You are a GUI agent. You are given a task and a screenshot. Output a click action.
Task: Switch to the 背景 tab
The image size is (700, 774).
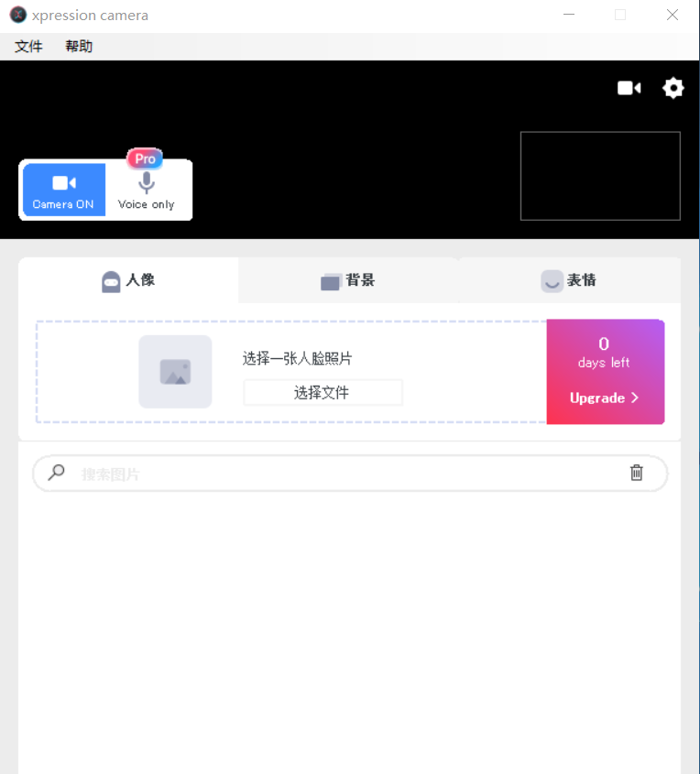click(x=348, y=280)
